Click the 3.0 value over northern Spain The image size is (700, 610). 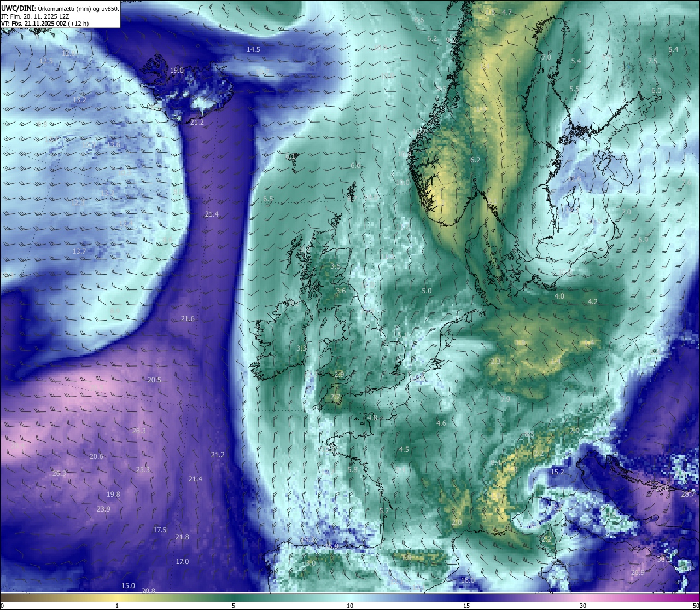pyautogui.click(x=311, y=563)
